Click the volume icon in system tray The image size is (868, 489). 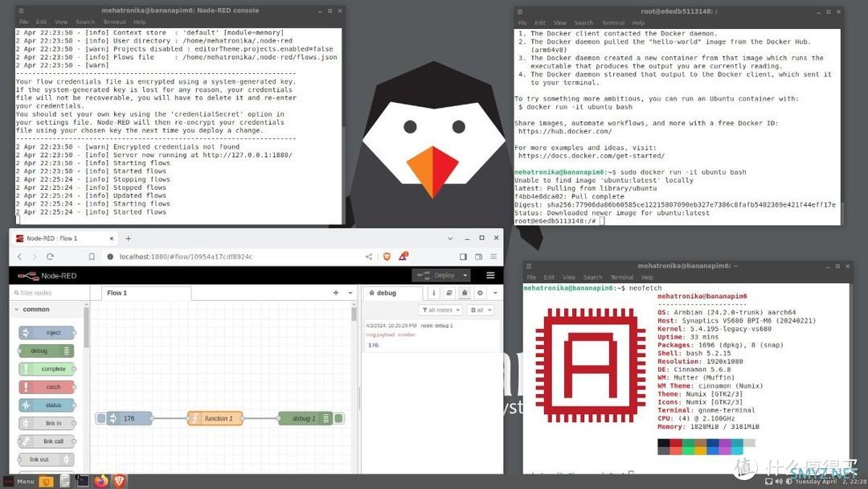pos(779,482)
